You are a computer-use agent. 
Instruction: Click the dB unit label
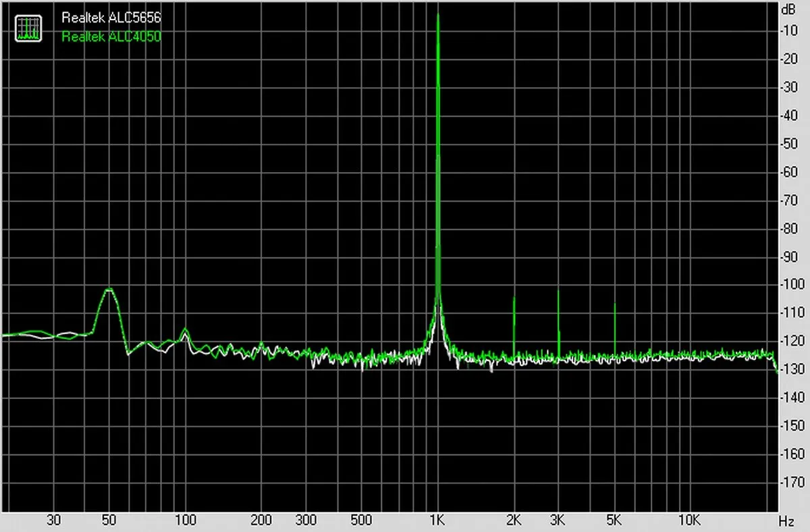[788, 10]
